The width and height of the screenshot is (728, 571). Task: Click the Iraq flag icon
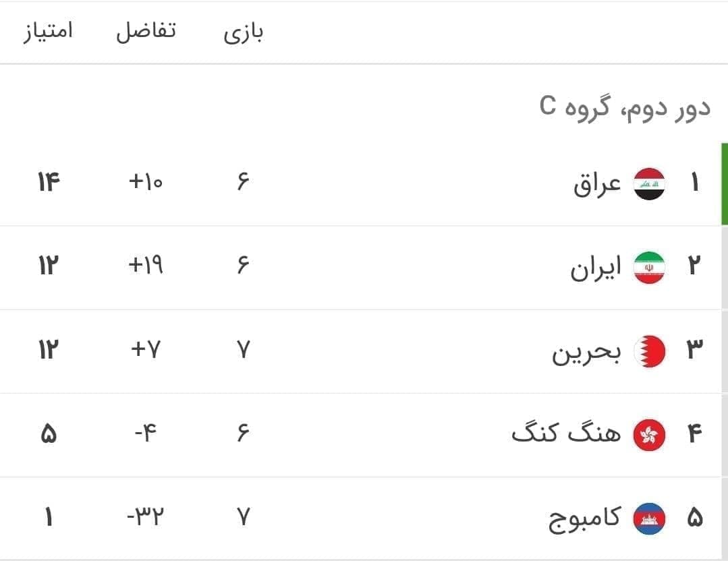click(x=649, y=183)
